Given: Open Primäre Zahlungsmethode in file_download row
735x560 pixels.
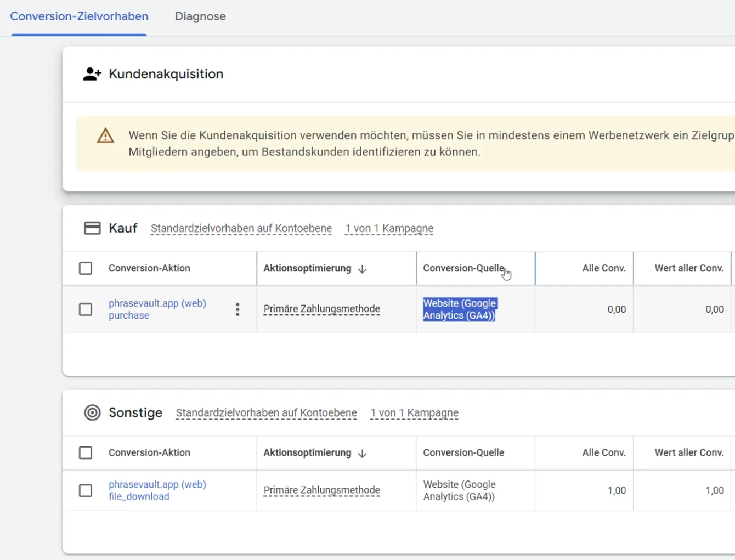Looking at the screenshot, I should tap(321, 490).
